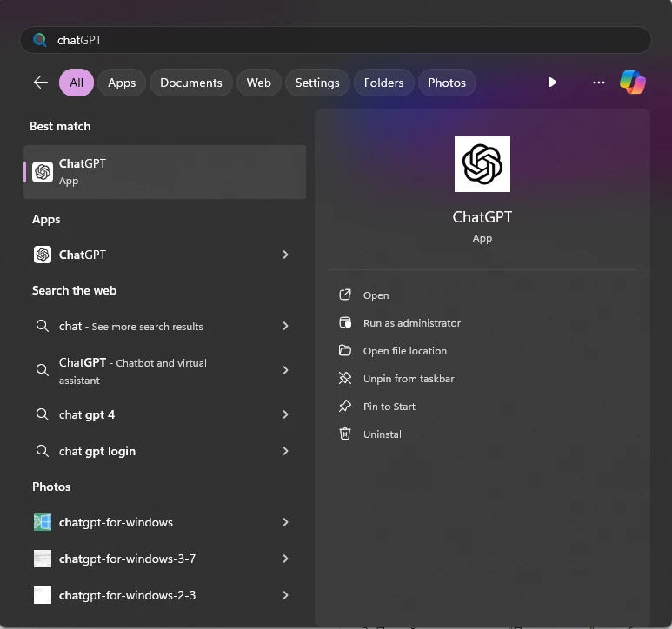Expand 'chat gpt 4' suggestion chevron
Image resolution: width=672 pixels, height=629 pixels.
coord(285,414)
